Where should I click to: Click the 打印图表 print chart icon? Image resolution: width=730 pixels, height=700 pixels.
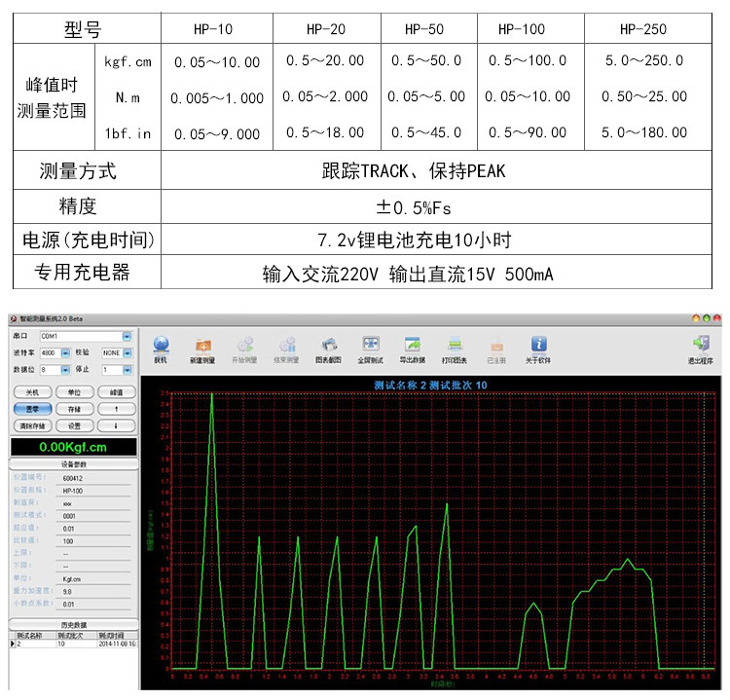[455, 345]
